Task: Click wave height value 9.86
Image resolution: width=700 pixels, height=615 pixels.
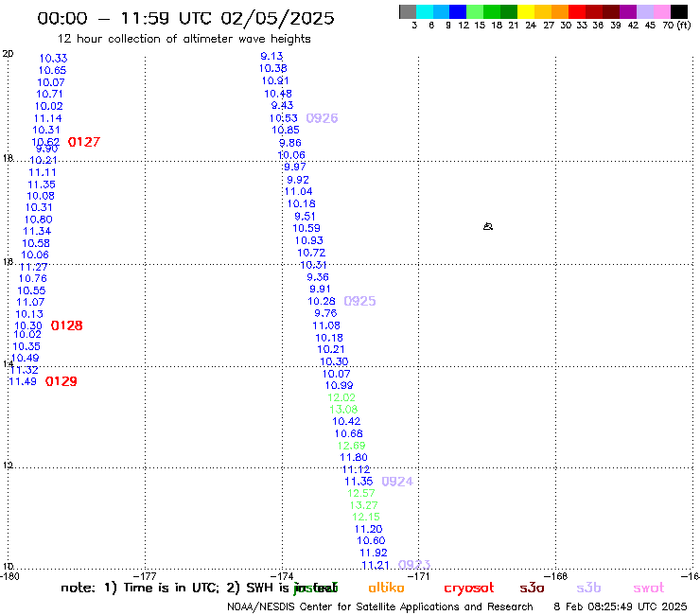Action: [290, 143]
